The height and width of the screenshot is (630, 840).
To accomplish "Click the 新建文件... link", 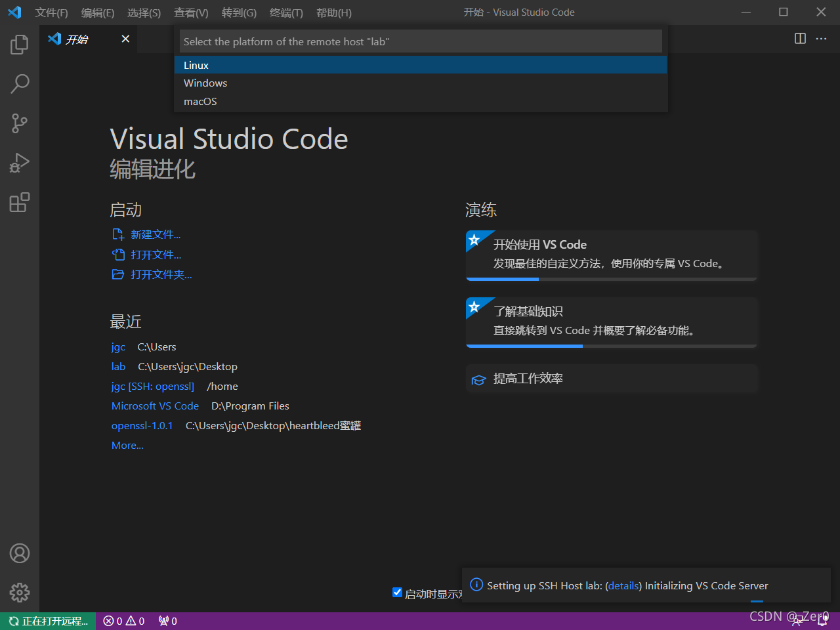I will pyautogui.click(x=156, y=234).
